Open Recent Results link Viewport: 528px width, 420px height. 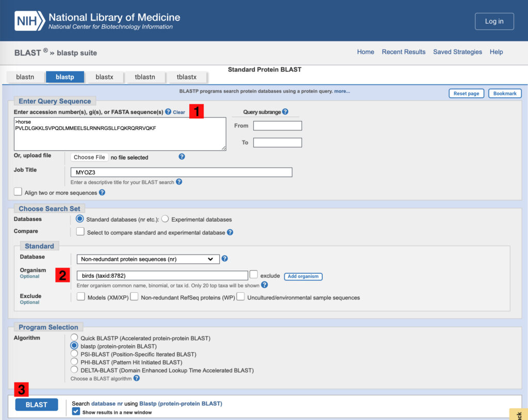click(403, 52)
